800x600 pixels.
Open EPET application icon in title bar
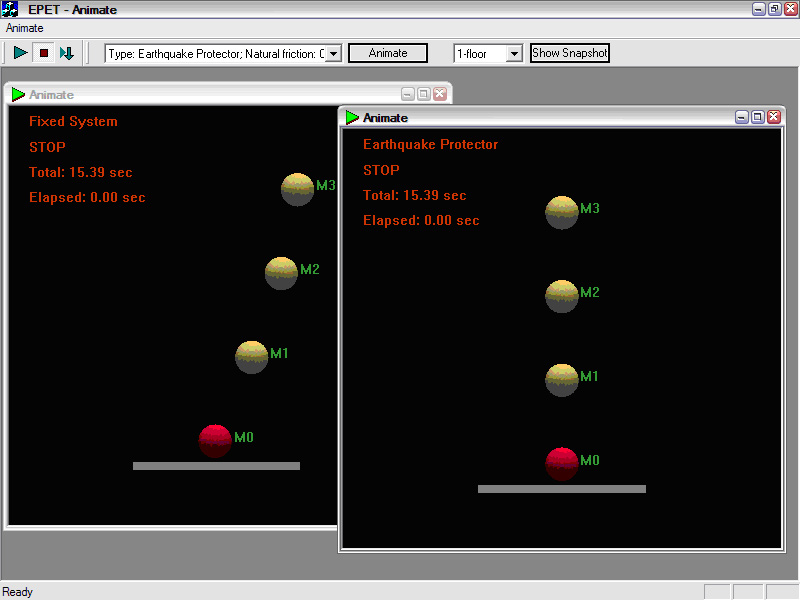click(x=10, y=9)
